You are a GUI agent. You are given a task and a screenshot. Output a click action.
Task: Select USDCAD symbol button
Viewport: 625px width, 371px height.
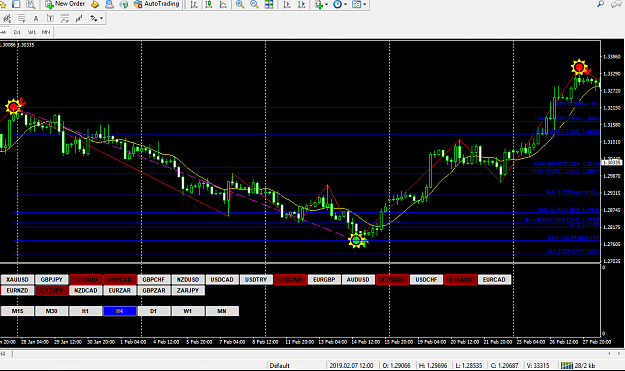(222, 279)
